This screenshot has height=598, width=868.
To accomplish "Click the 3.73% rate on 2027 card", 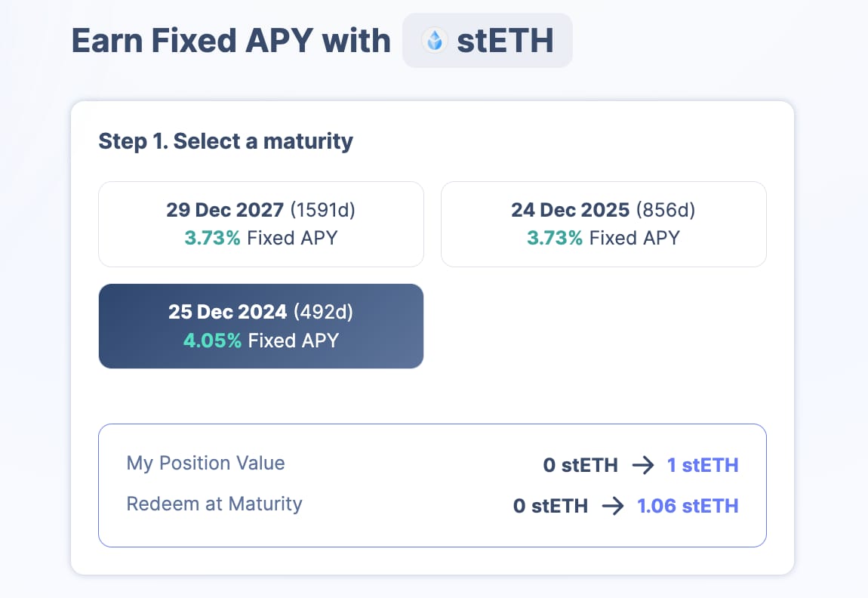I will pyautogui.click(x=212, y=238).
